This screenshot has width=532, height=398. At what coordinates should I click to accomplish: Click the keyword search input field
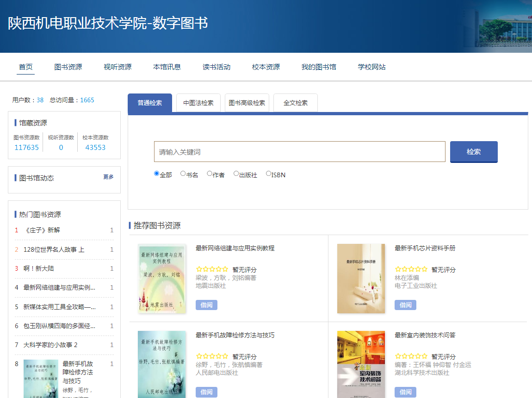(300, 152)
